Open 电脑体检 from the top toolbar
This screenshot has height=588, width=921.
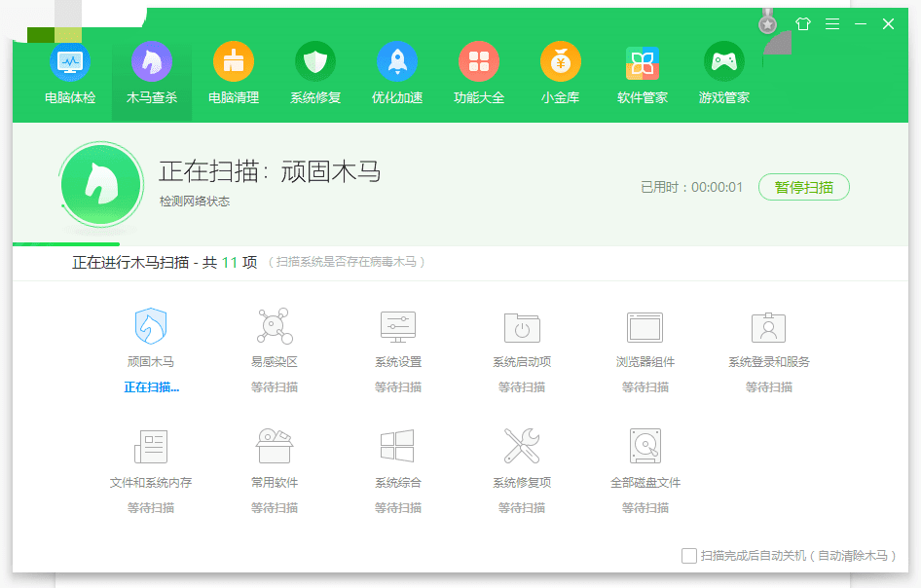pos(70,73)
